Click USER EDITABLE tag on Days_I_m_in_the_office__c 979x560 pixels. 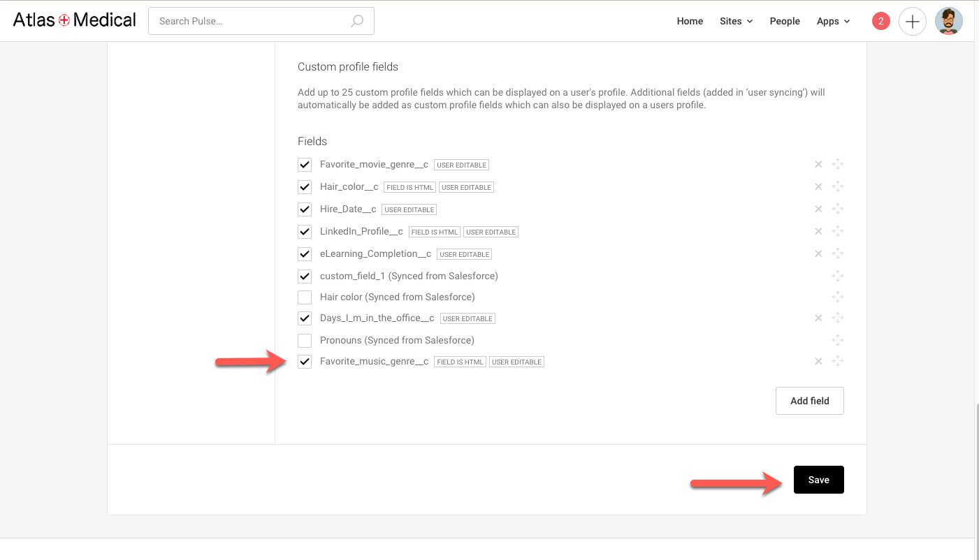[467, 318]
